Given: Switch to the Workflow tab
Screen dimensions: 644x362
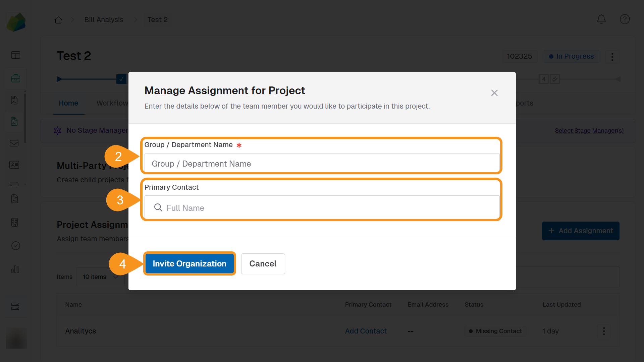Looking at the screenshot, I should point(112,103).
